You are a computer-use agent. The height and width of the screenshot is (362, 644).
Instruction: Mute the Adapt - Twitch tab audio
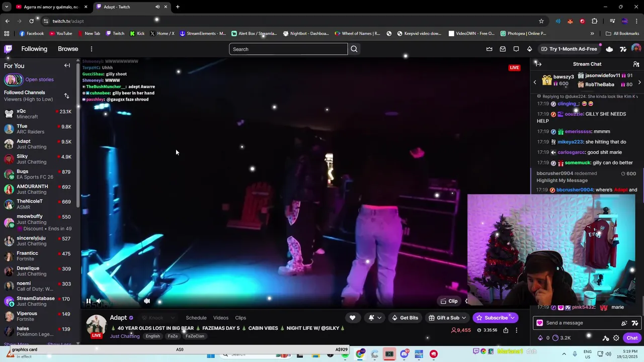point(157,7)
